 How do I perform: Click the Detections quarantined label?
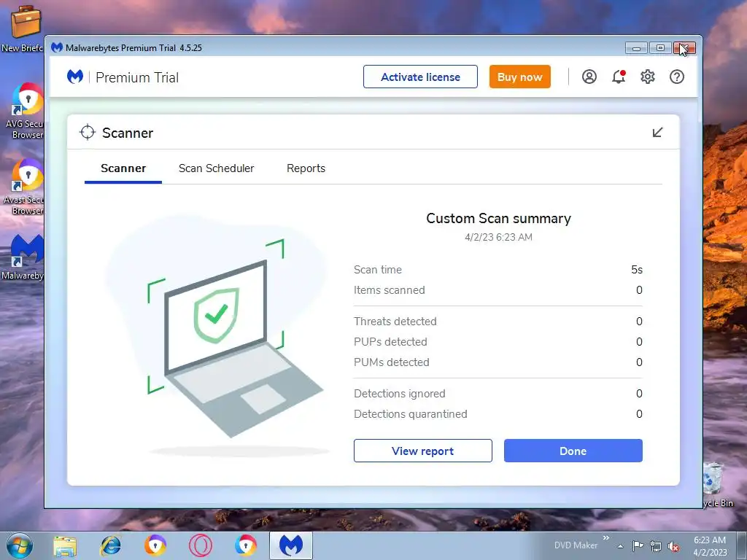410,414
